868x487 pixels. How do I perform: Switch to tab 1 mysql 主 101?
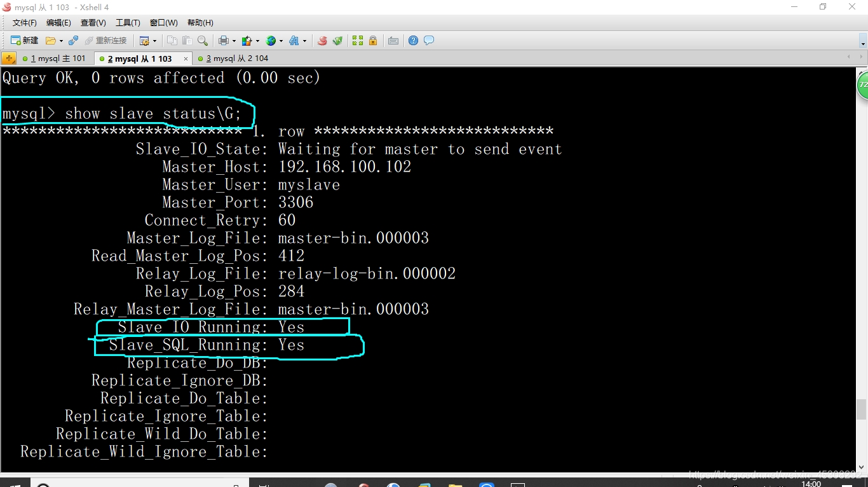click(x=55, y=58)
